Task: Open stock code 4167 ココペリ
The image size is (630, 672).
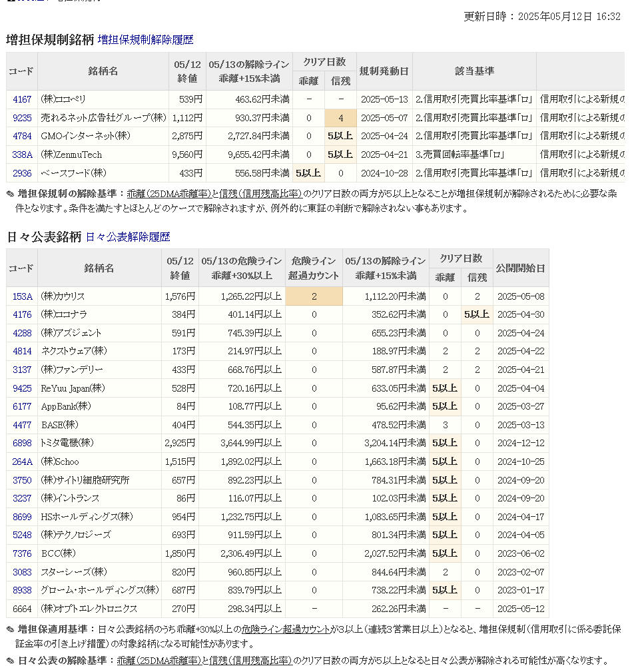Action: (x=22, y=99)
